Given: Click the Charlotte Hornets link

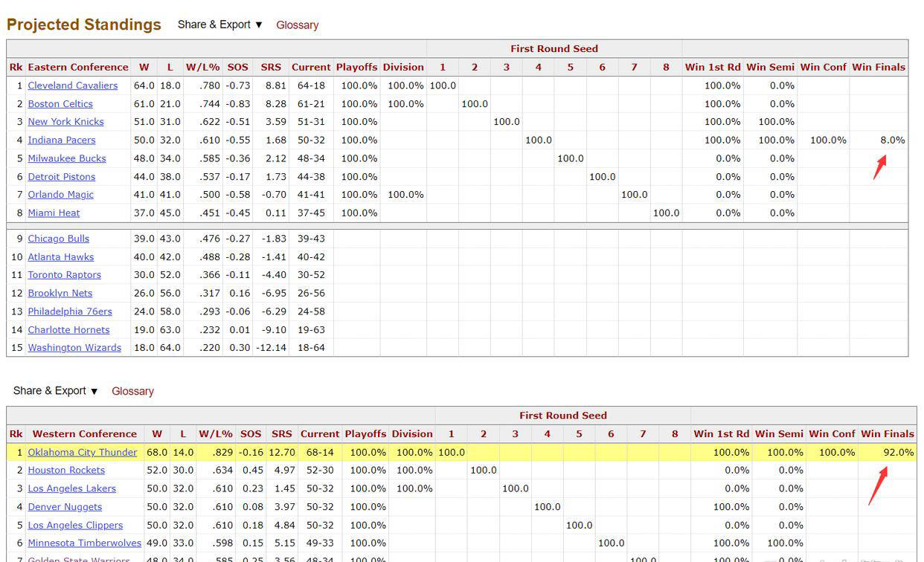Looking at the screenshot, I should tap(69, 330).
